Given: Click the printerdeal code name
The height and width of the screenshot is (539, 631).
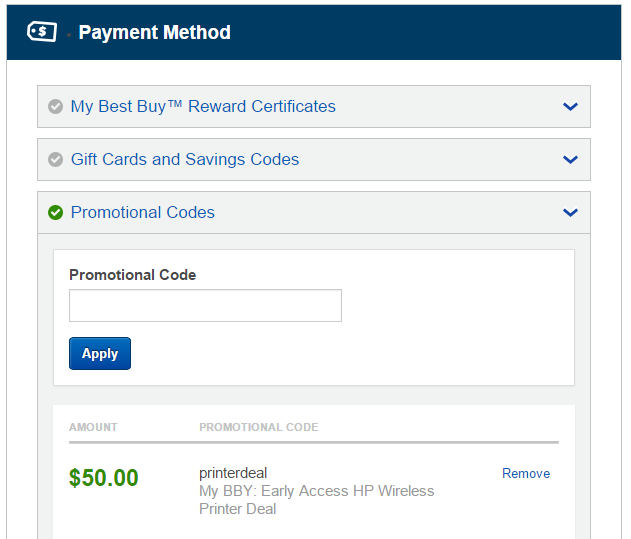Looking at the screenshot, I should pos(233,473).
